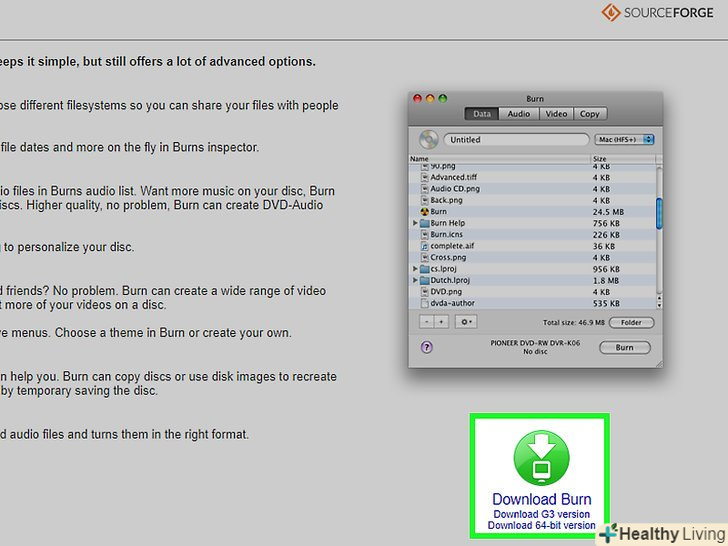Click the green zoom button of Burn window
This screenshot has height=546, width=728.
click(x=443, y=98)
